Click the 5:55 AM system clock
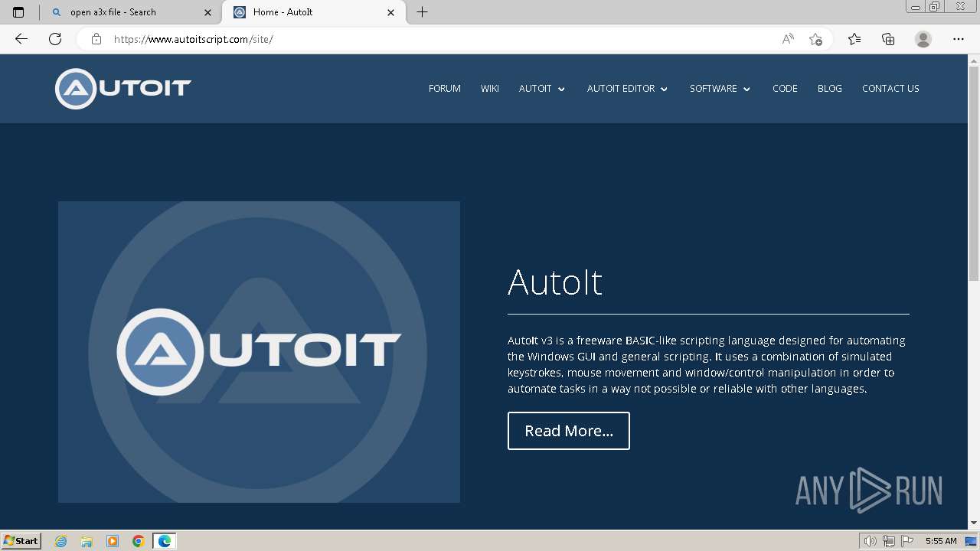The width and height of the screenshot is (980, 551). pyautogui.click(x=941, y=541)
